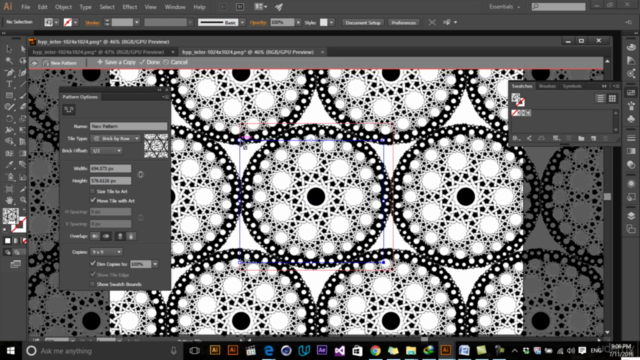The image size is (640, 360).
Task: Select the Zoom tool
Action: point(22,200)
